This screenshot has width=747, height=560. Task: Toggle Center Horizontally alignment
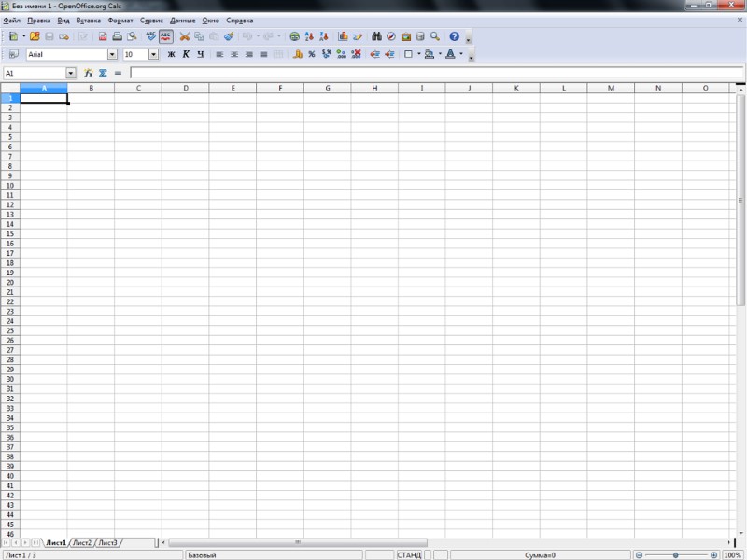(x=234, y=54)
